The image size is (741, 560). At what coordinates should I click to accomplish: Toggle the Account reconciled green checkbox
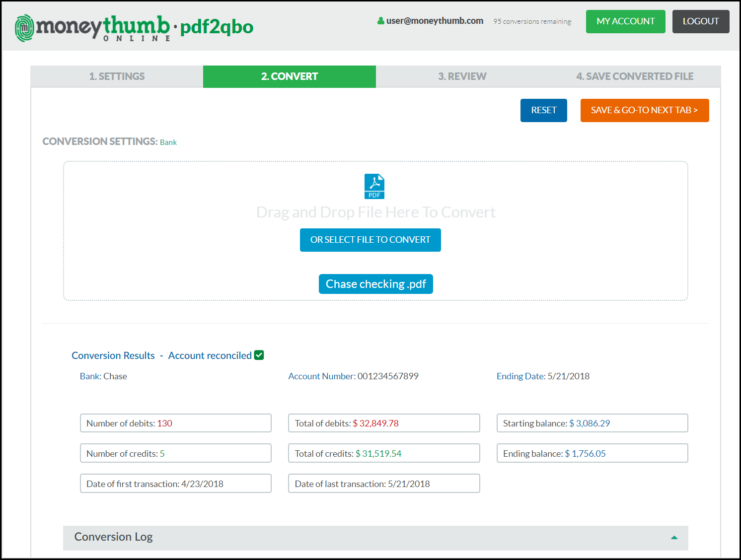[259, 355]
